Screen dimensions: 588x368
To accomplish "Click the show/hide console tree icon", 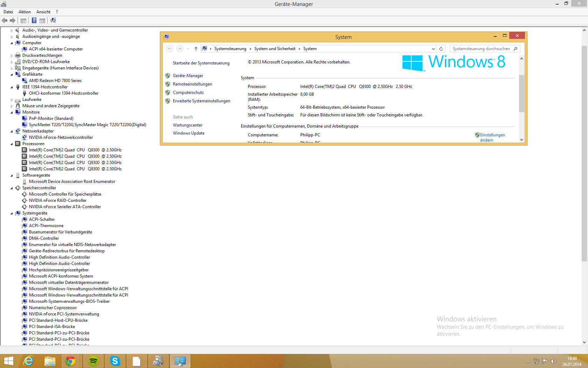I will coord(23,20).
